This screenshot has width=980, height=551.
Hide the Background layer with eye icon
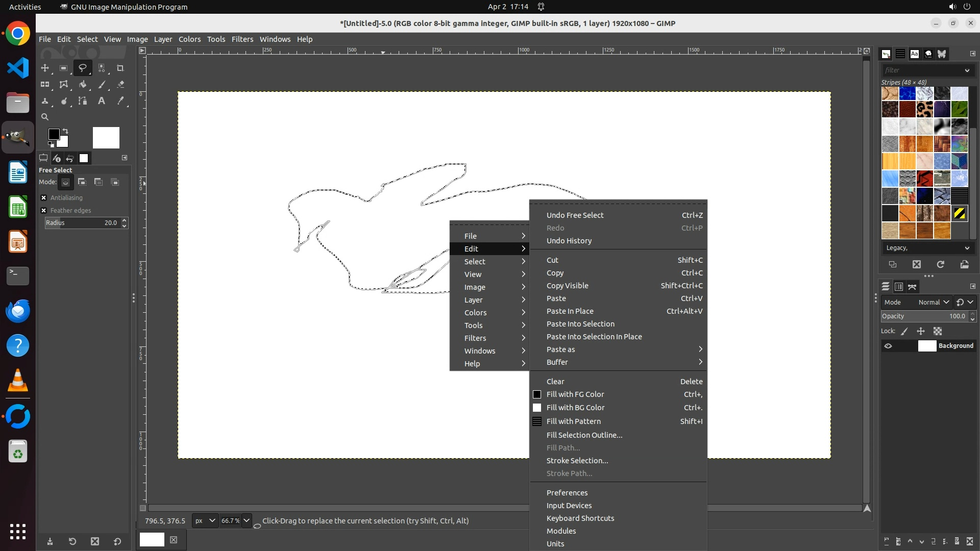pyautogui.click(x=888, y=346)
